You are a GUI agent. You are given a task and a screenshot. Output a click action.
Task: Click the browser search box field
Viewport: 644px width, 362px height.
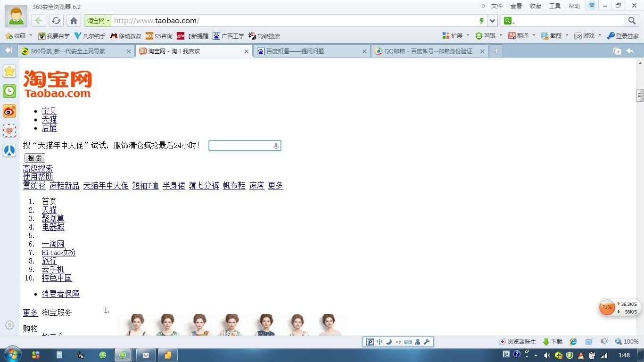tap(570, 21)
